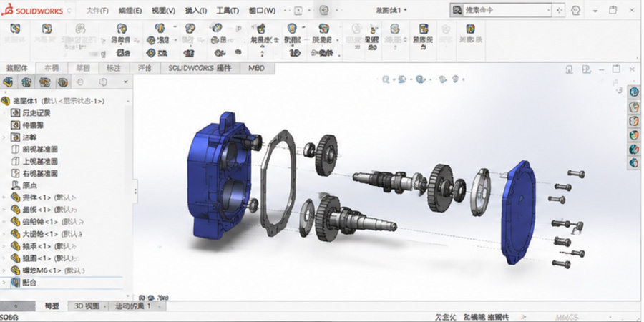Open the bottom task pane icon on right edge
The image size is (644, 322).
coord(635,162)
